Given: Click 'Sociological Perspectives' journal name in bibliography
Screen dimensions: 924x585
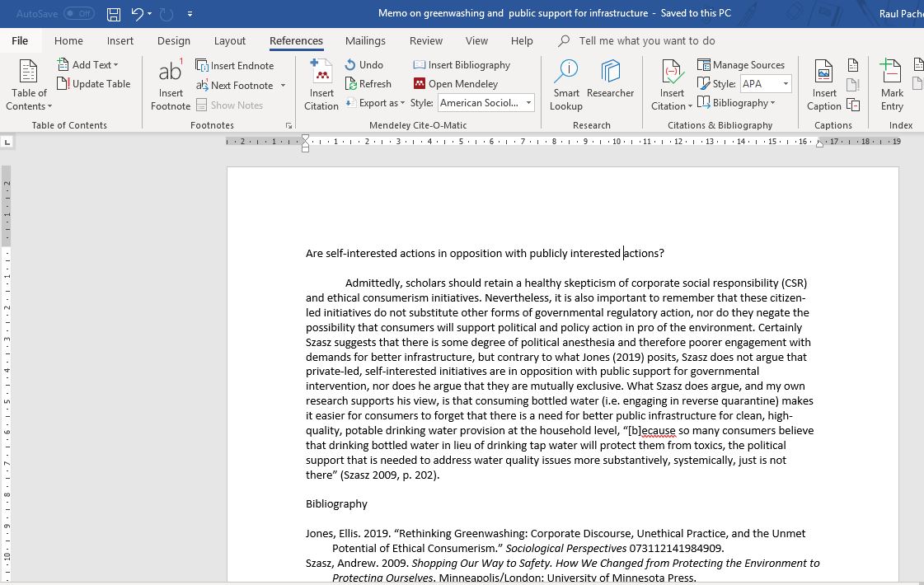Looking at the screenshot, I should coord(565,548).
